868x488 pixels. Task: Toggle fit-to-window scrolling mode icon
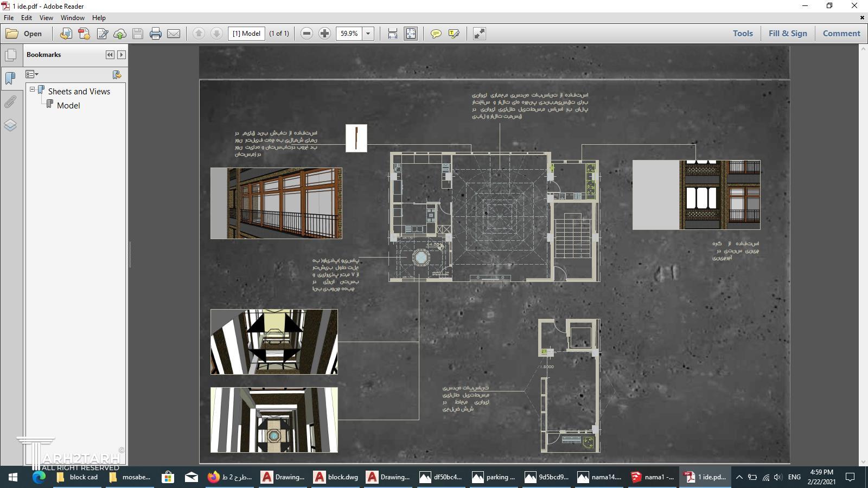click(x=411, y=34)
